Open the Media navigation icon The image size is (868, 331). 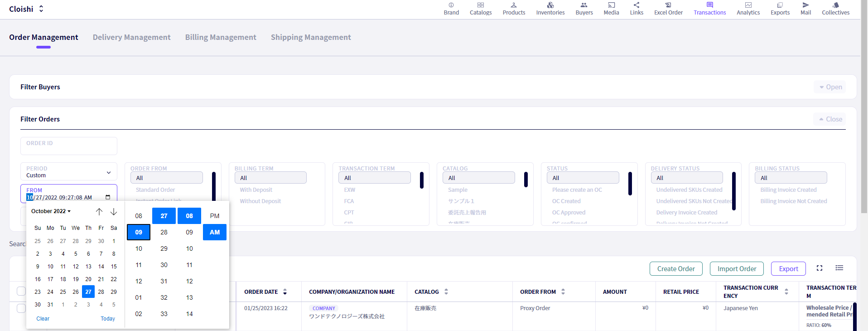pyautogui.click(x=611, y=5)
